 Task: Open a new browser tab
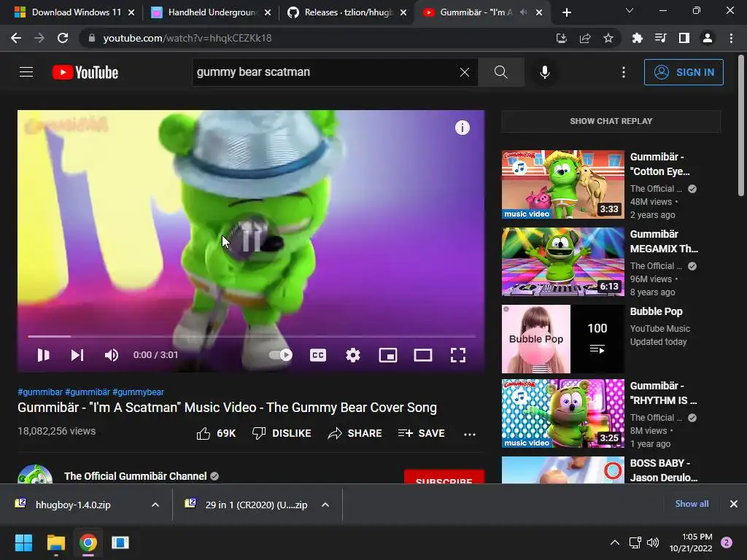566,12
